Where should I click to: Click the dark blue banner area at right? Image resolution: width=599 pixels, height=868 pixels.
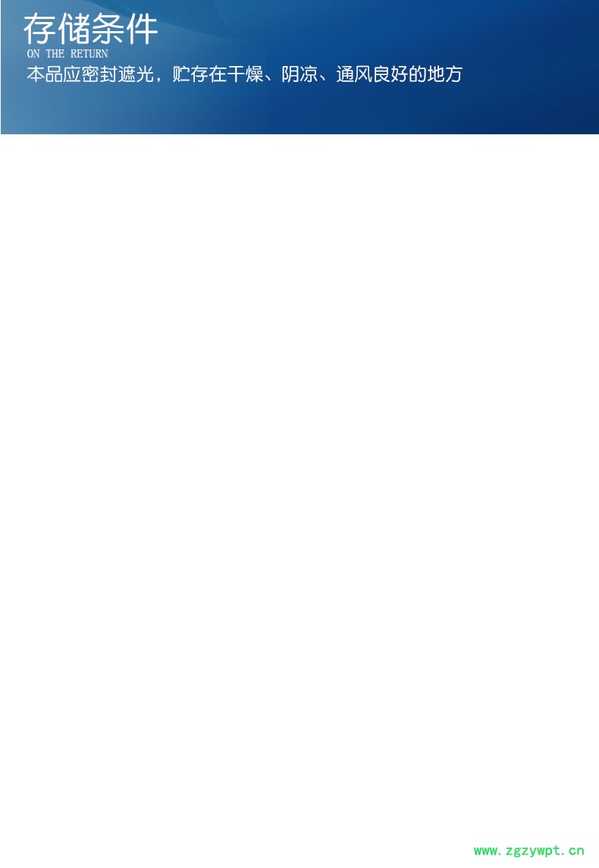pyautogui.click(x=531, y=67)
